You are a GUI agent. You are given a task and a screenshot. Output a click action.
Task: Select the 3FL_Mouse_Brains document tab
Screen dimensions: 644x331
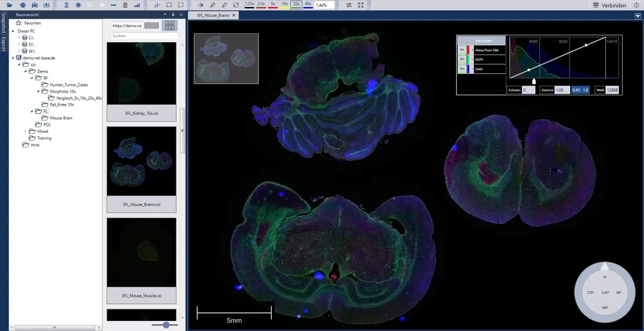click(x=213, y=15)
